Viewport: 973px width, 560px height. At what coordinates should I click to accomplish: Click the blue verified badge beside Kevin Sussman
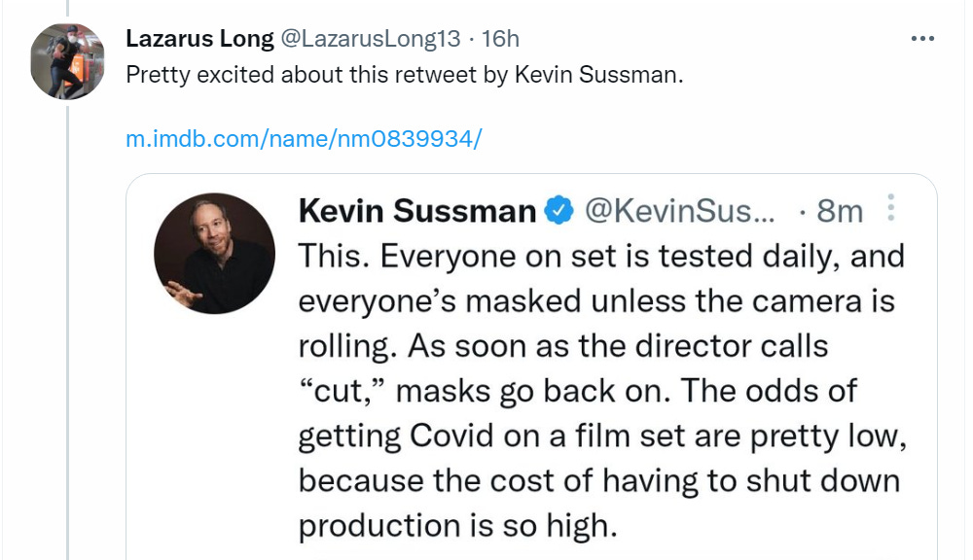(559, 211)
